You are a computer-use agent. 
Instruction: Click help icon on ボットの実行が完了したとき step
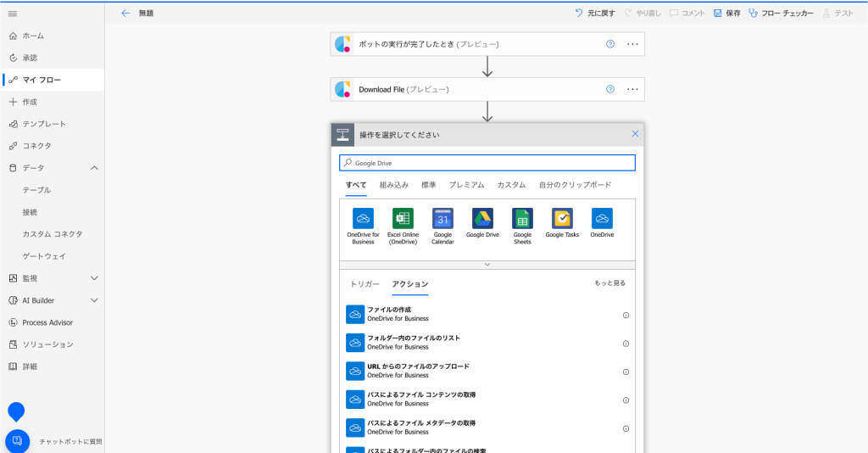point(610,44)
